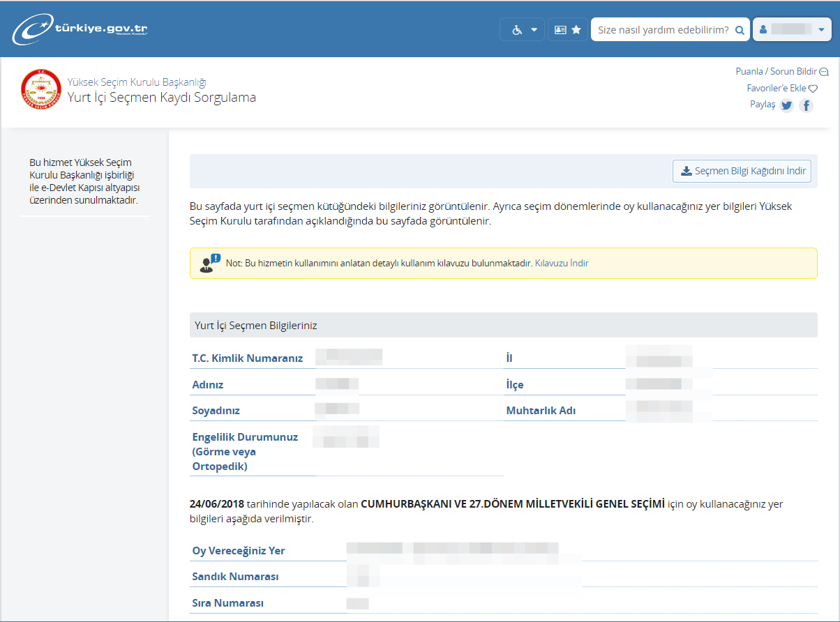Click the wheelchair accessibility icon
This screenshot has height=622, width=840.
517,30
